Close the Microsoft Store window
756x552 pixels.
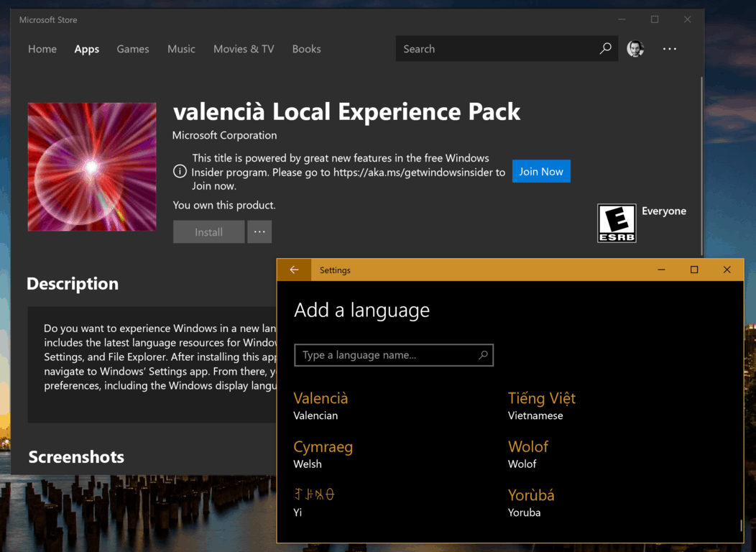[x=688, y=19]
